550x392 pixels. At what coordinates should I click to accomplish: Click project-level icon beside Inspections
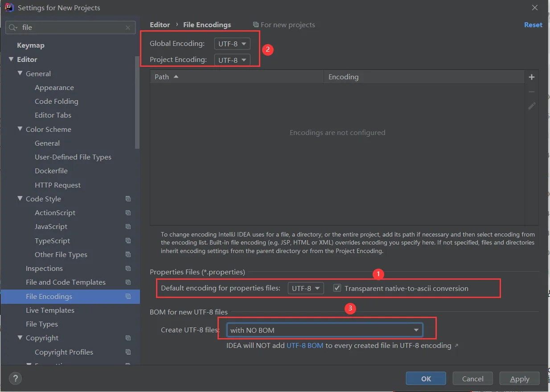click(x=128, y=269)
